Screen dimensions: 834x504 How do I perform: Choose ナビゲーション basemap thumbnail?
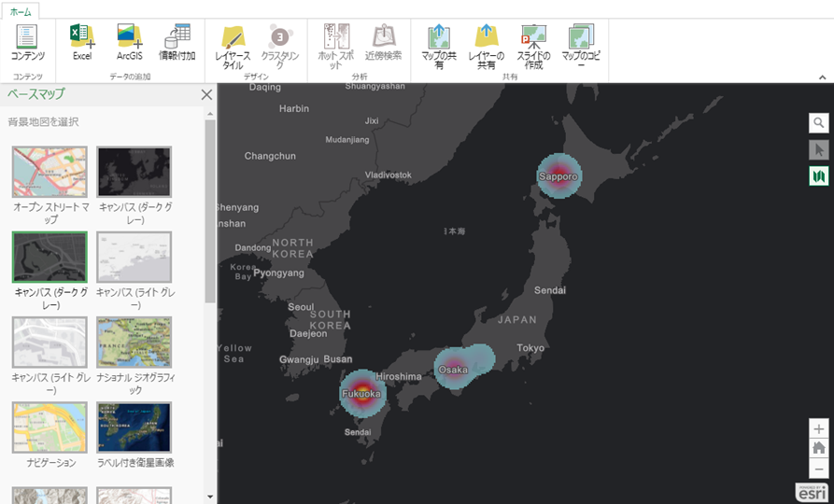tap(49, 427)
